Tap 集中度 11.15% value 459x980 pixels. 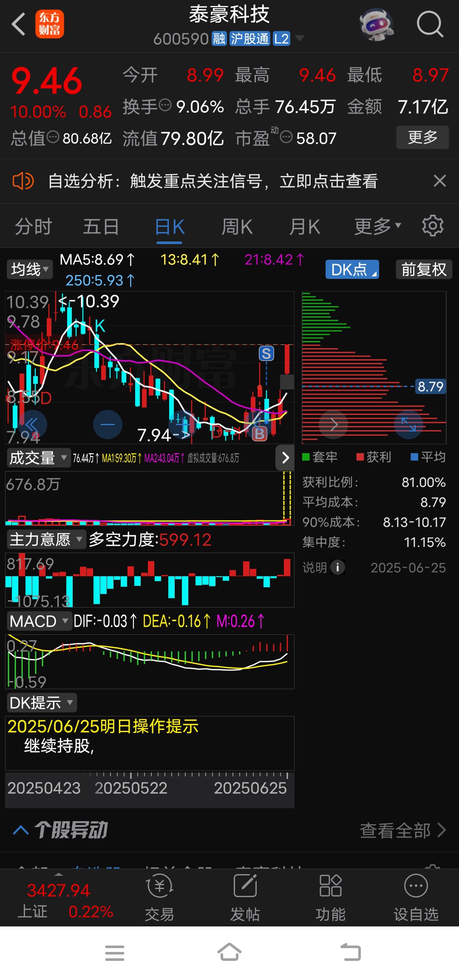(425, 542)
